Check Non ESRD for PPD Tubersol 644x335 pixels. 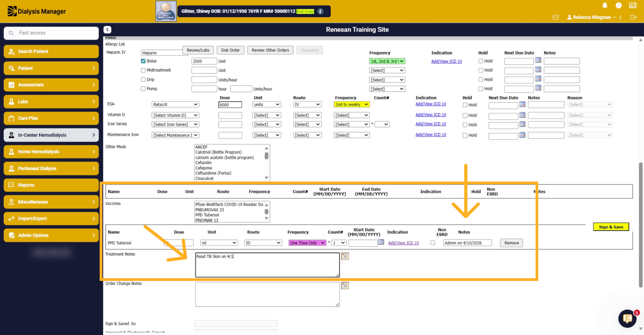click(433, 243)
